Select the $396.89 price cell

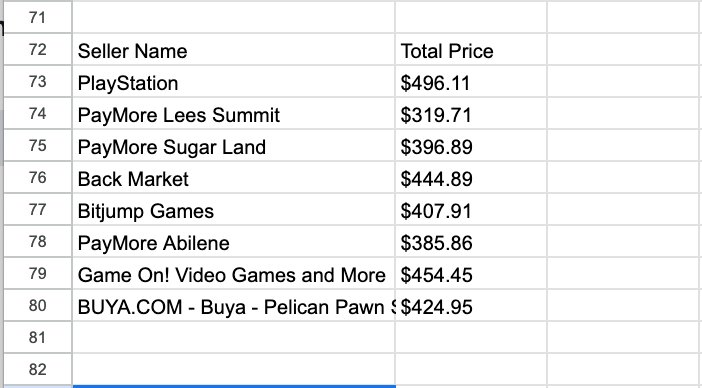(471, 146)
